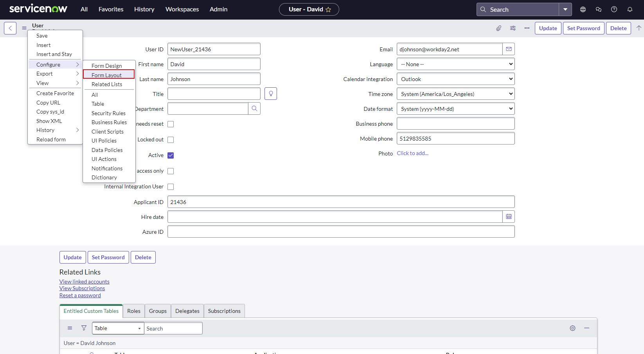Open the related list Table search field dropdown
Image resolution: width=644 pixels, height=354 pixels.
118,328
